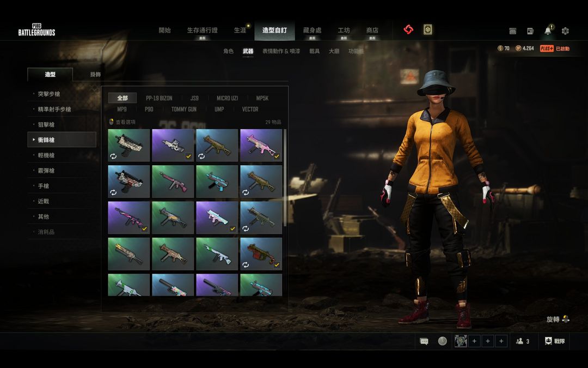Open the 表情動作 & 噴漆 sub-tab
588x368 pixels.
point(281,51)
